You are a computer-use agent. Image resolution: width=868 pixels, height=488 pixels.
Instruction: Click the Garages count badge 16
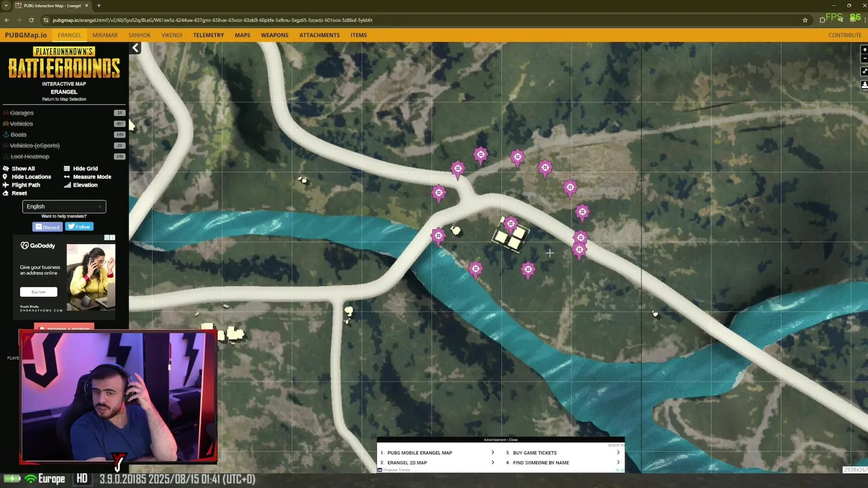(x=120, y=113)
